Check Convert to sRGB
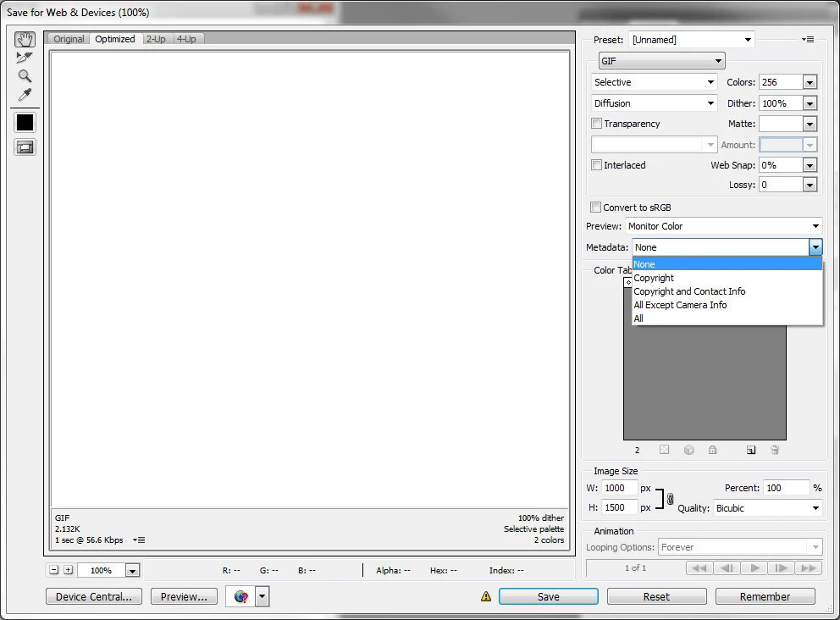The width and height of the screenshot is (840, 620). point(595,207)
